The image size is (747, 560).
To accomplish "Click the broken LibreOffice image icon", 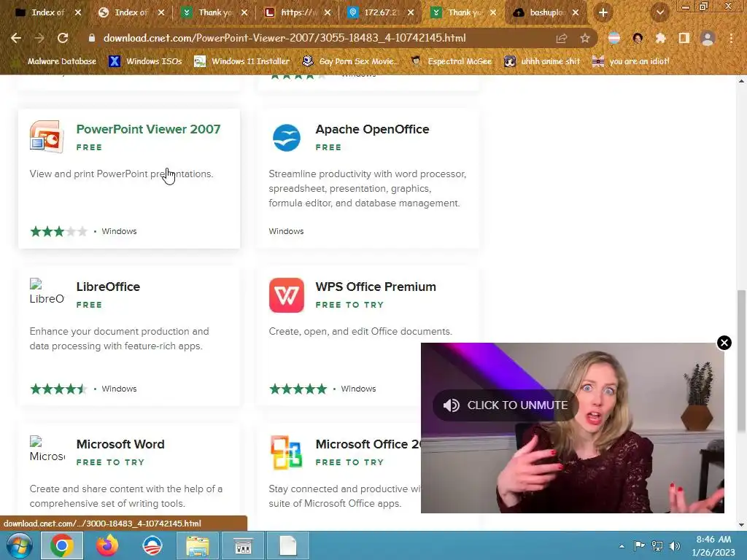I will [47, 292].
